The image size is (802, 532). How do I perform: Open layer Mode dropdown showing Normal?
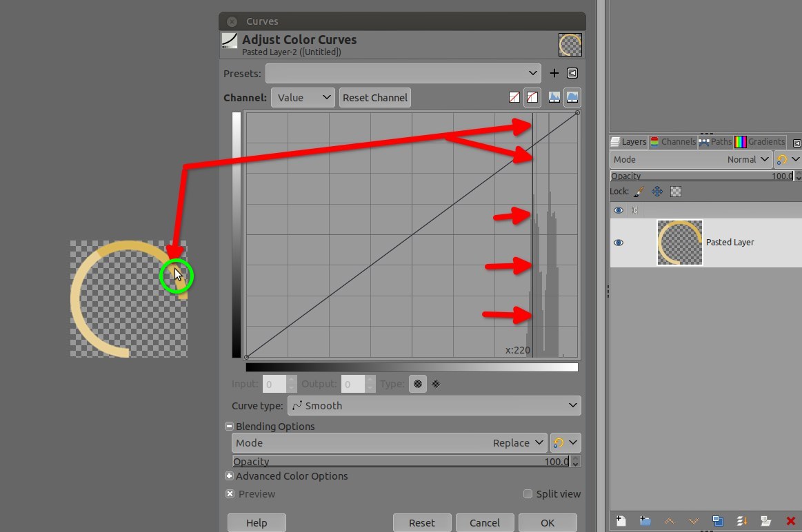[691, 159]
